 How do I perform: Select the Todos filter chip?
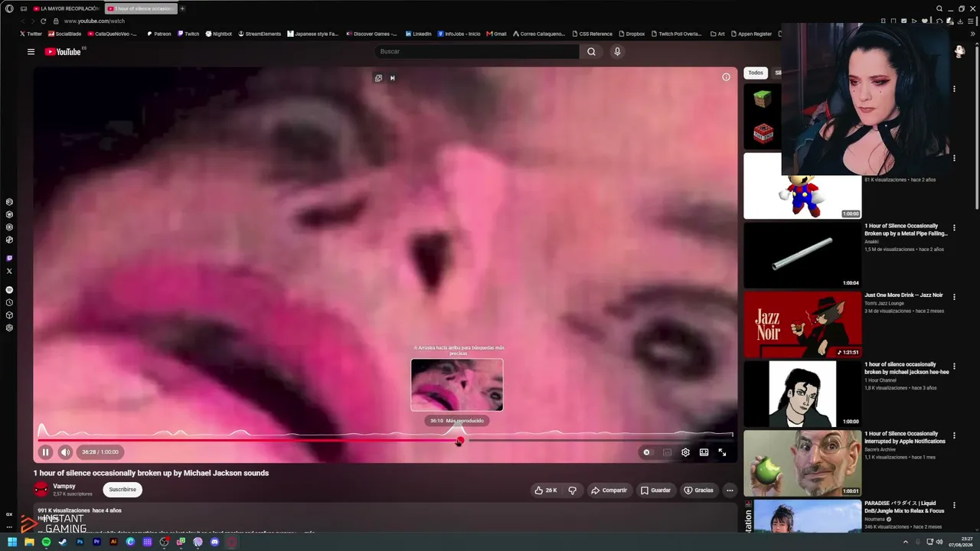pyautogui.click(x=756, y=73)
